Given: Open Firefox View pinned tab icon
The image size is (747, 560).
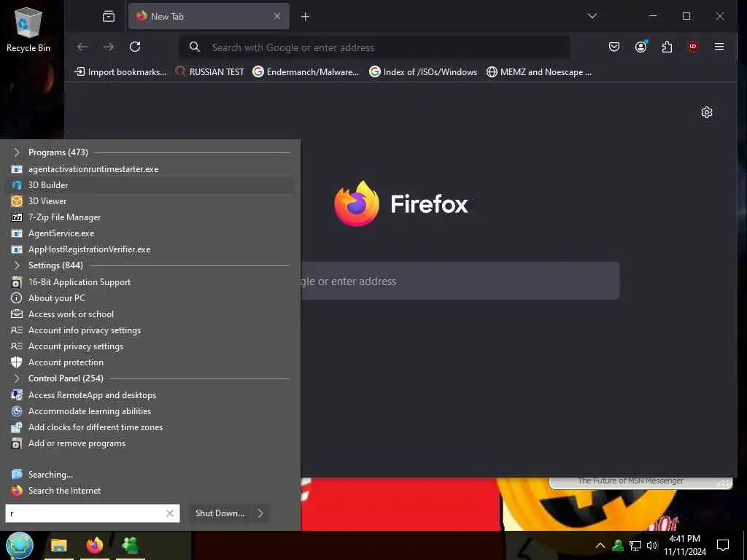Looking at the screenshot, I should pyautogui.click(x=109, y=17).
